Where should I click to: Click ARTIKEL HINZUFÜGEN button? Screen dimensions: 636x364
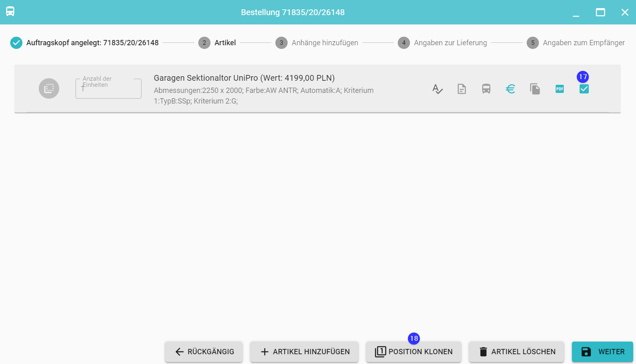click(304, 352)
